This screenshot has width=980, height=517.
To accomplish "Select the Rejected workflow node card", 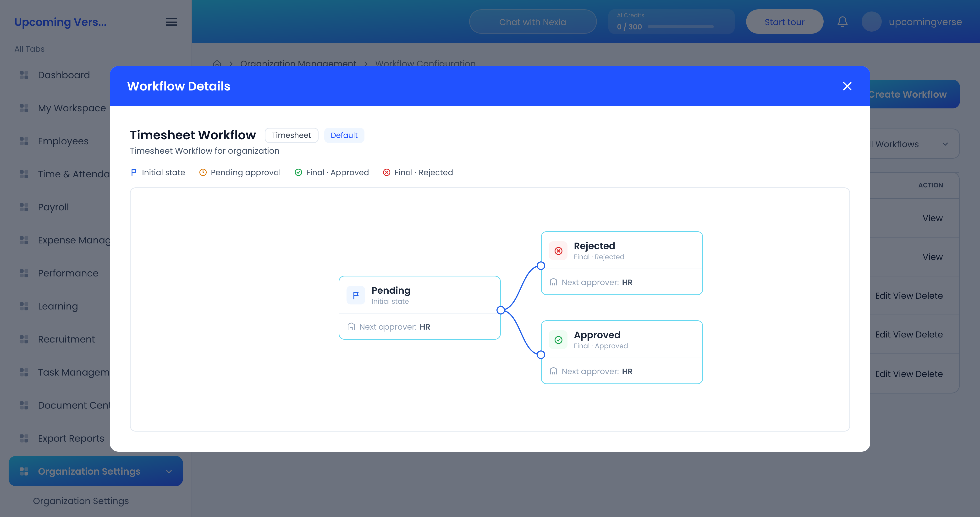I will pos(622,263).
